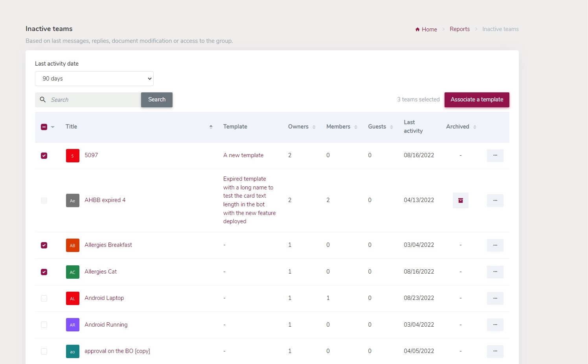Sort the table by Title column
The width and height of the screenshot is (588, 364).
[211, 127]
